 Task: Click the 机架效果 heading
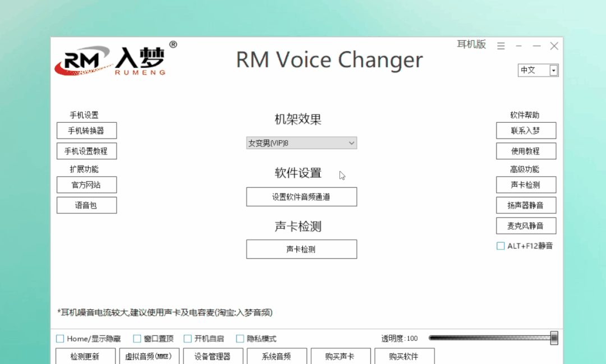click(x=298, y=119)
